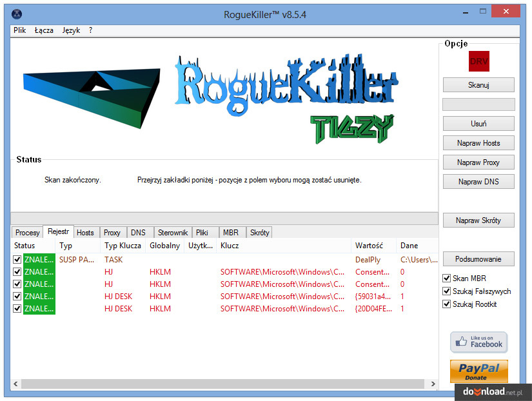Select the {59031a4... value cell

pyautogui.click(x=373, y=296)
